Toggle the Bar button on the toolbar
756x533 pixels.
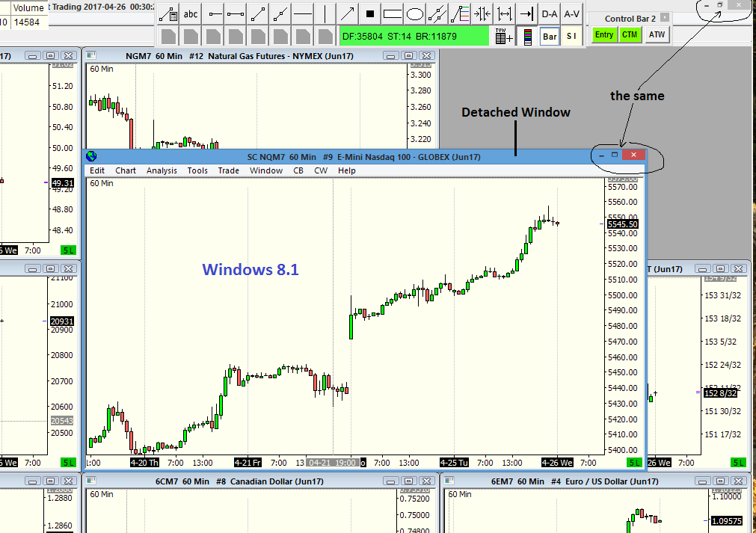[x=550, y=37]
